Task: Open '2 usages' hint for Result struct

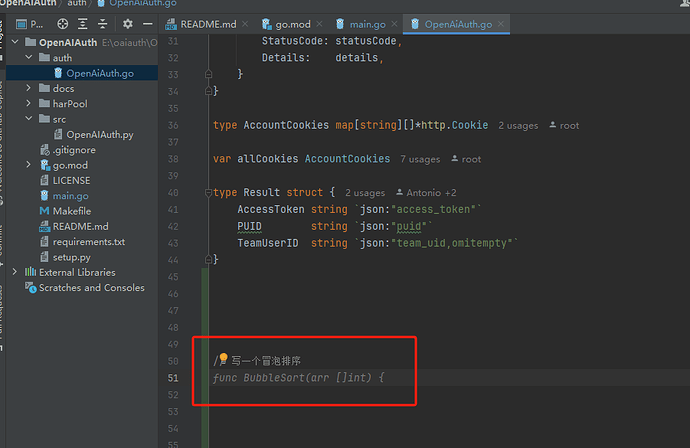Action: 365,193
